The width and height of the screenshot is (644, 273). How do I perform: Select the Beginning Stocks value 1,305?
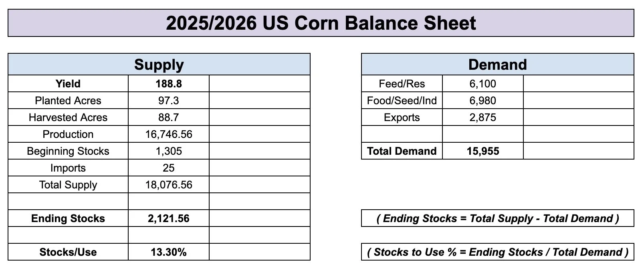tap(169, 151)
